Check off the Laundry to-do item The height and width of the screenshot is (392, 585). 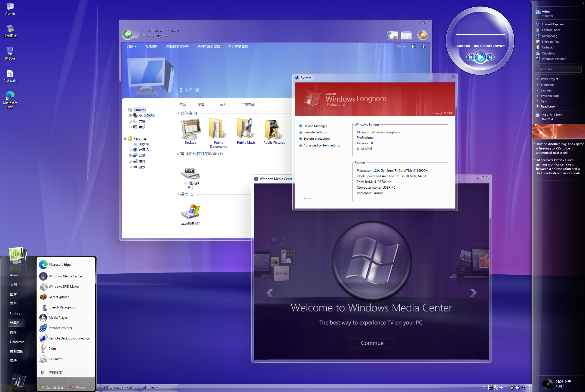coord(537,90)
